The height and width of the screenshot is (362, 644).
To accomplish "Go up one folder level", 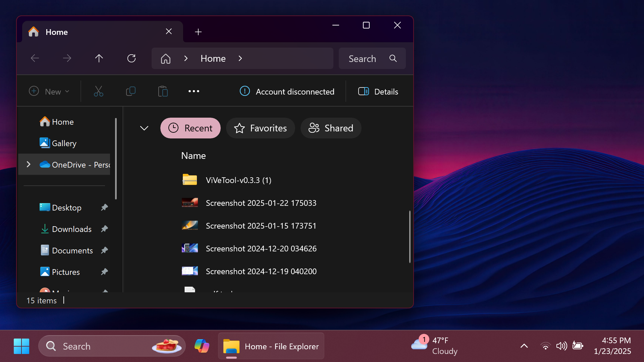I will [99, 58].
